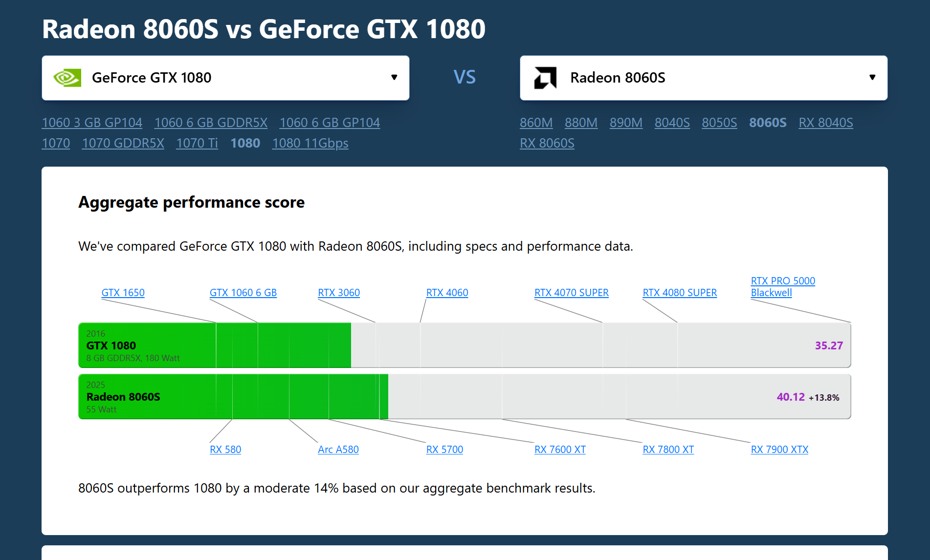Click the AMD logo icon
This screenshot has height=560, width=930.
545,78
